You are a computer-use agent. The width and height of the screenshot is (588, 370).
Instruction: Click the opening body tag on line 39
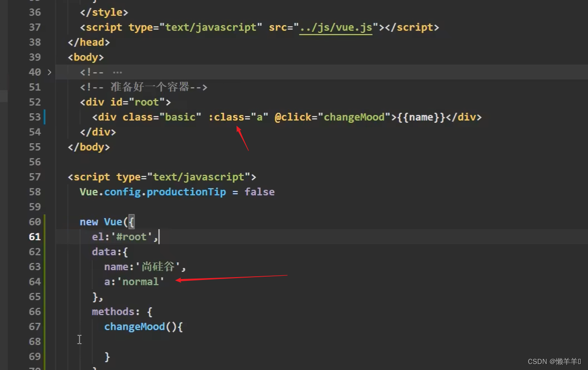tap(86, 57)
